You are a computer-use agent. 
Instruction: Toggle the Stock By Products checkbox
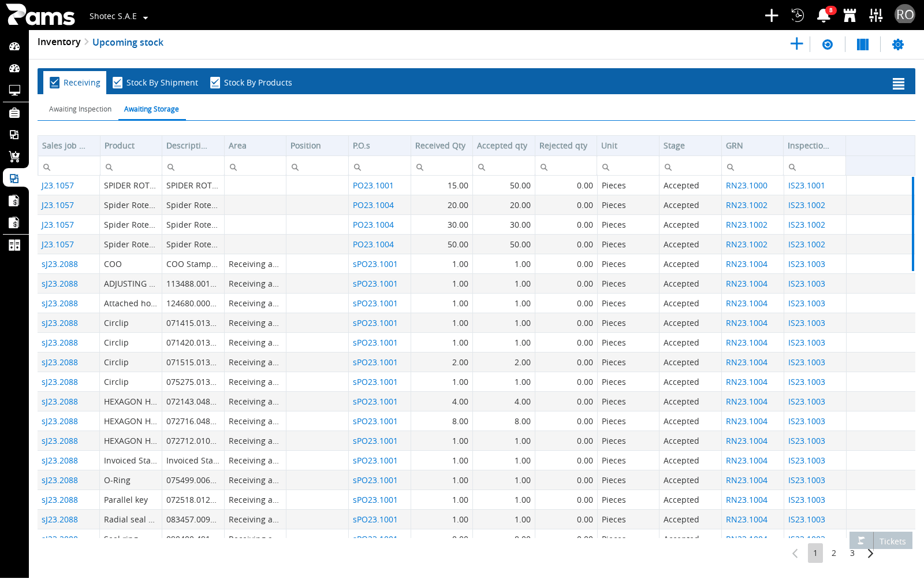tap(215, 83)
